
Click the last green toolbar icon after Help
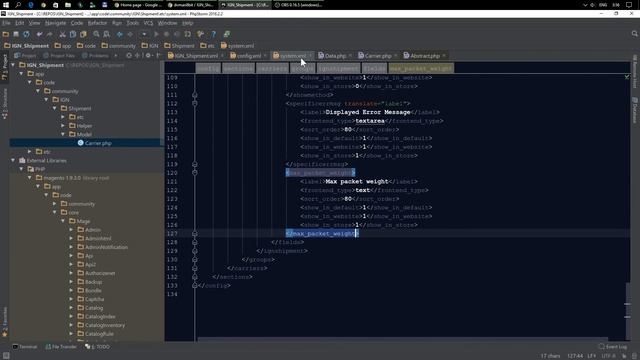point(227,34)
